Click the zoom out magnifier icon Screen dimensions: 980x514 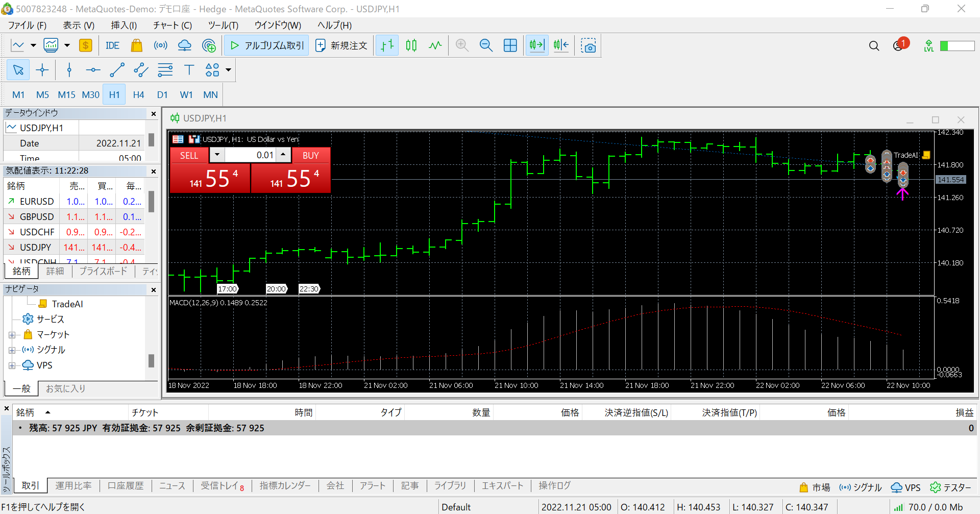click(486, 45)
